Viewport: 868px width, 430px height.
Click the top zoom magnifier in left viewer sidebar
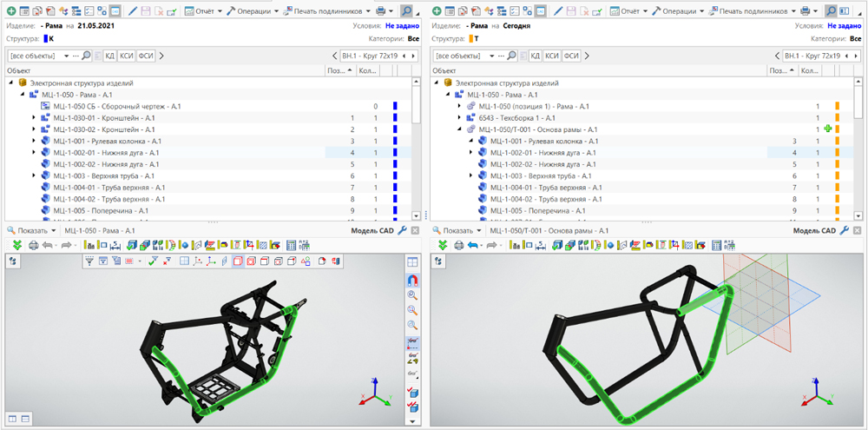[x=412, y=294]
